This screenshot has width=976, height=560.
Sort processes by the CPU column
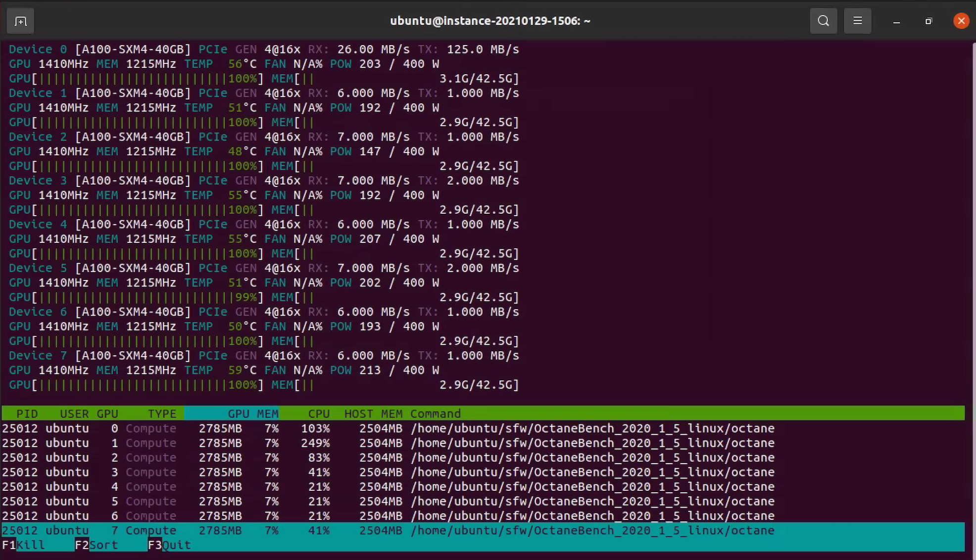click(x=319, y=414)
